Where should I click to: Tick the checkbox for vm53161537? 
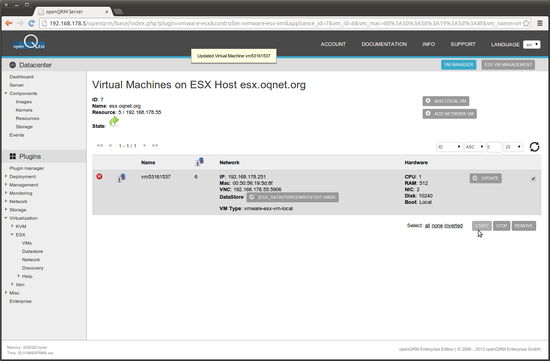(x=533, y=178)
